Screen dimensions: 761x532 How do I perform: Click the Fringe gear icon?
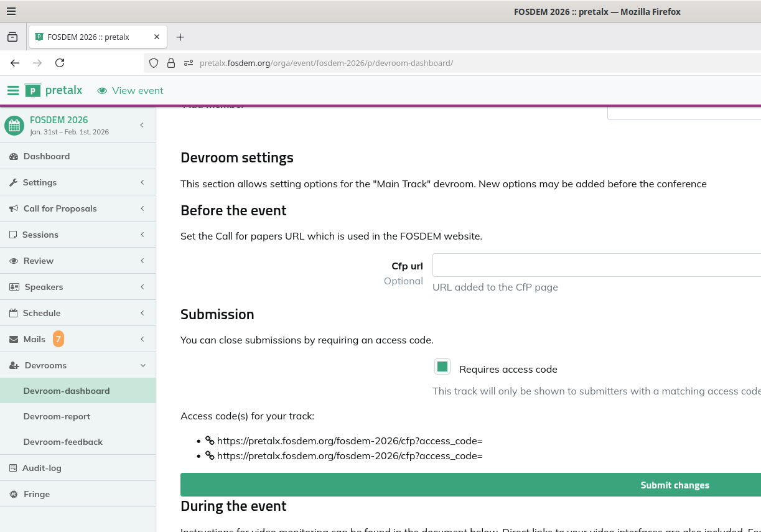click(x=13, y=493)
